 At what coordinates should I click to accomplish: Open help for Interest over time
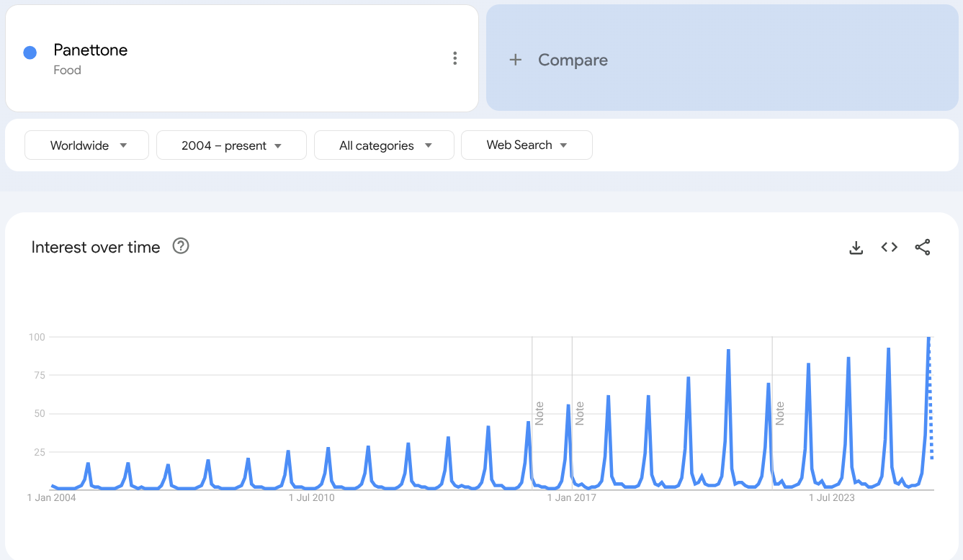coord(181,246)
